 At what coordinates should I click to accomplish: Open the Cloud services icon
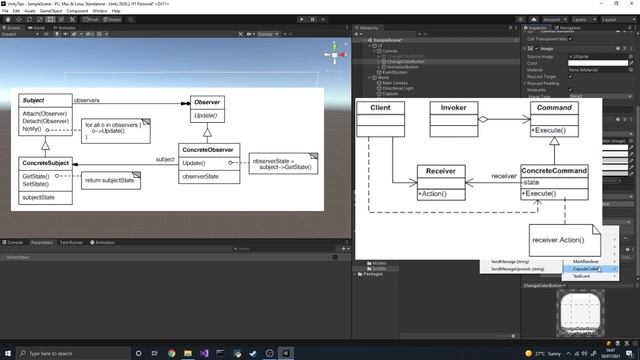click(x=534, y=20)
